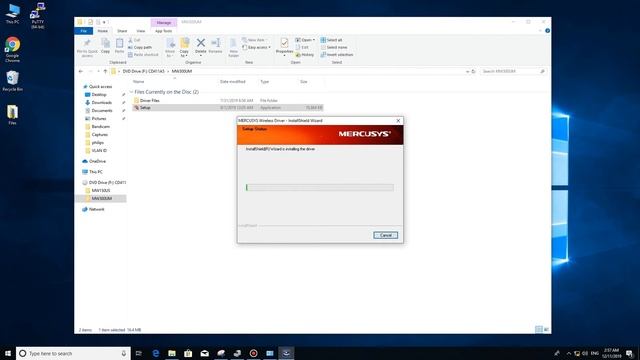Expand the Easy access dropdown
This screenshot has height=360, width=640.
coord(256,47)
